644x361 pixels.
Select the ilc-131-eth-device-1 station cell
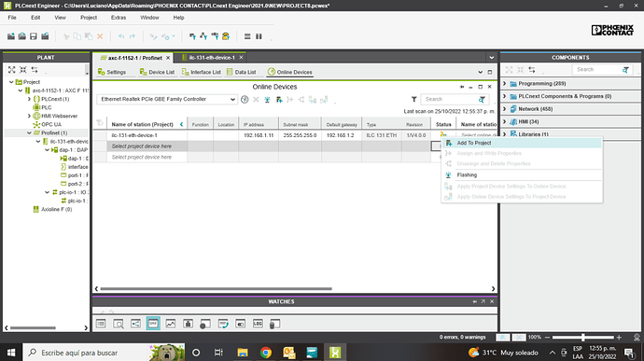(x=147, y=135)
